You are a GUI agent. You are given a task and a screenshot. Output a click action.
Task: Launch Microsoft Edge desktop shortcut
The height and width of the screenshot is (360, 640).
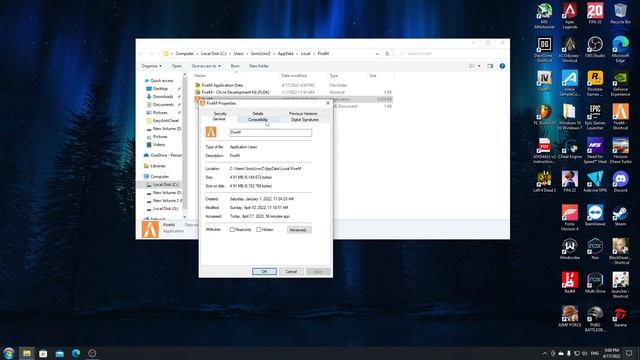pyautogui.click(x=620, y=49)
